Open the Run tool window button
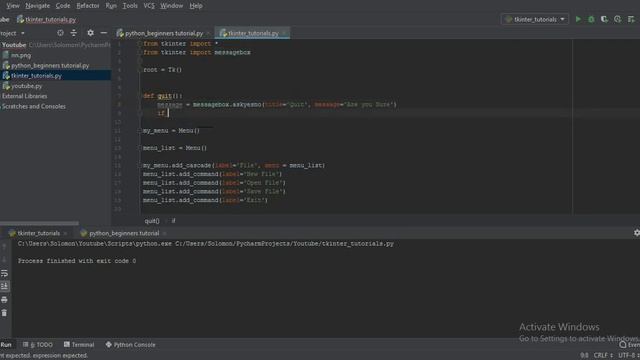640x360 pixels. (6, 344)
